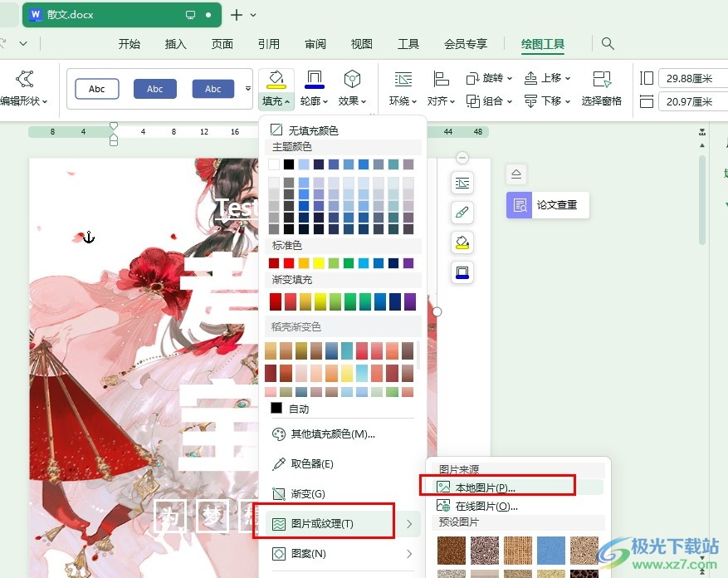Choose 图片或纹理(T) menu item
The image size is (728, 578).
point(343,524)
